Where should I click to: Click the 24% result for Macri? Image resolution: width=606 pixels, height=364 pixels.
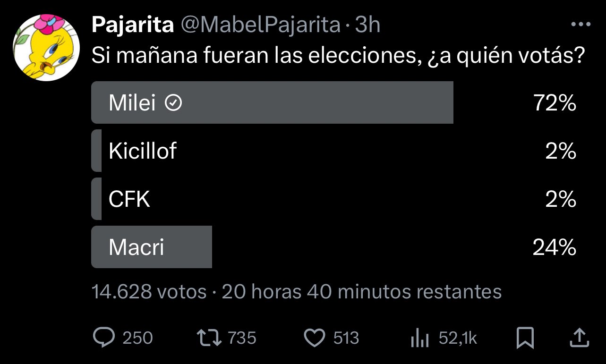(555, 247)
